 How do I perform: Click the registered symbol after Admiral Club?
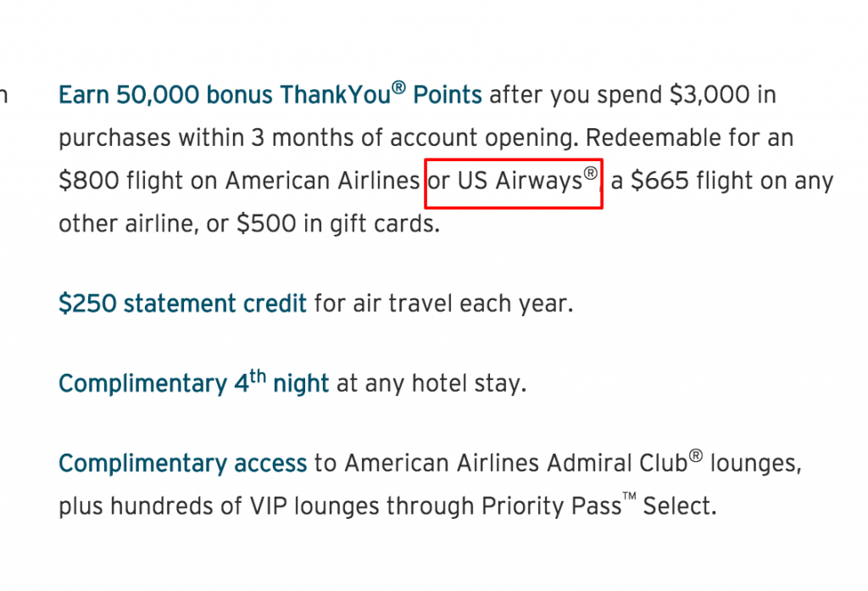coord(696,456)
